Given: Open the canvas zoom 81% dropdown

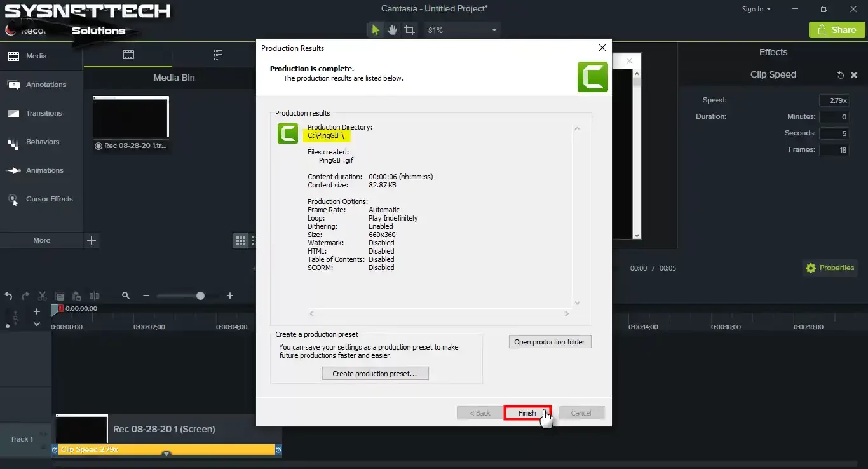Looking at the screenshot, I should (x=462, y=30).
